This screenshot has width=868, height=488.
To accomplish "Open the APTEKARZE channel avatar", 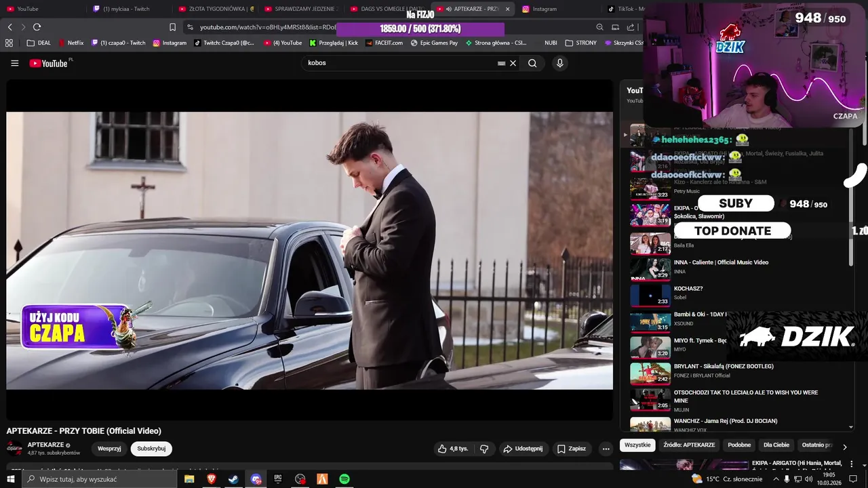I will pos(14,448).
